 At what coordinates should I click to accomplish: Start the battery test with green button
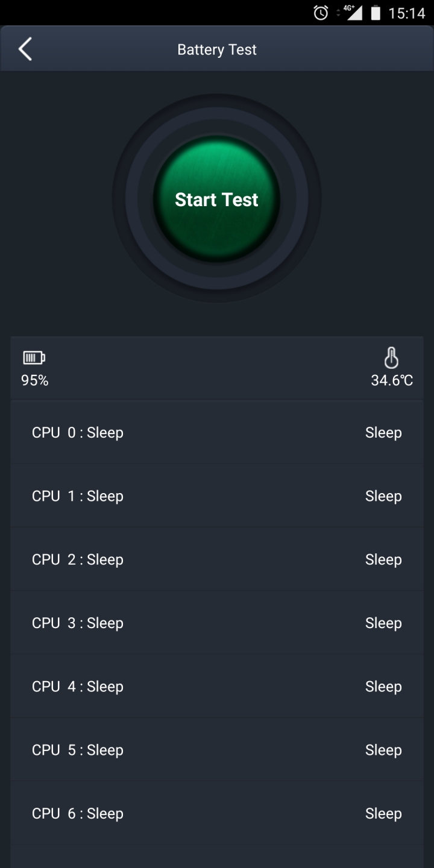(x=216, y=199)
